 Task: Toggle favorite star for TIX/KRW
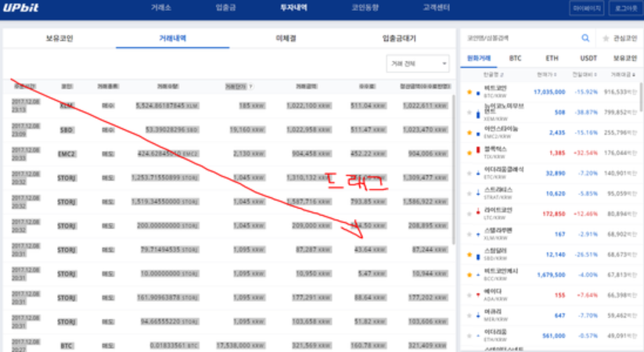[469, 153]
